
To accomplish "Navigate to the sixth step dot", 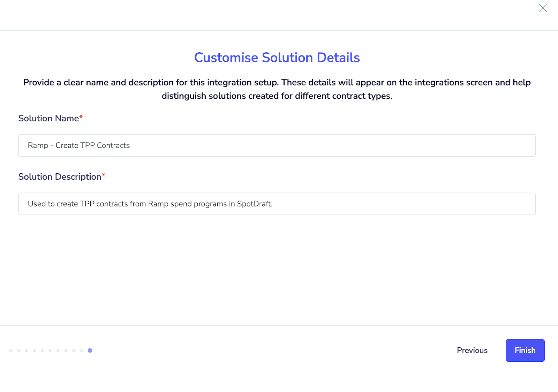I will pos(50,350).
